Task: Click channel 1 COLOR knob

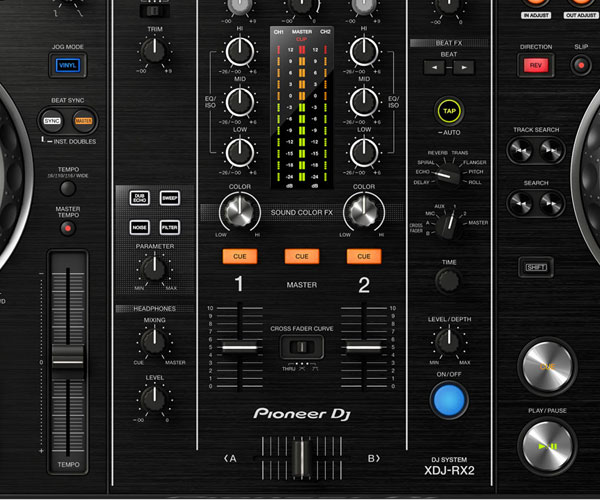Action: [240, 212]
